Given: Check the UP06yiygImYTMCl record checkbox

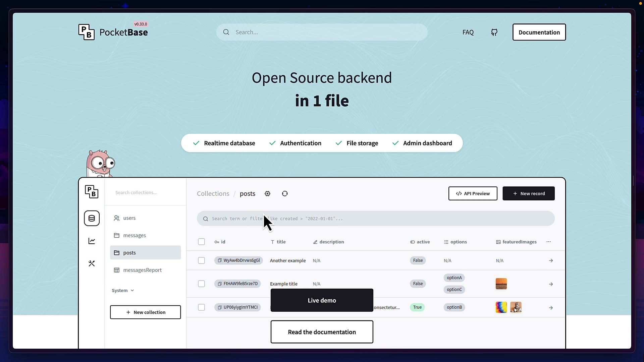Looking at the screenshot, I should [201, 307].
